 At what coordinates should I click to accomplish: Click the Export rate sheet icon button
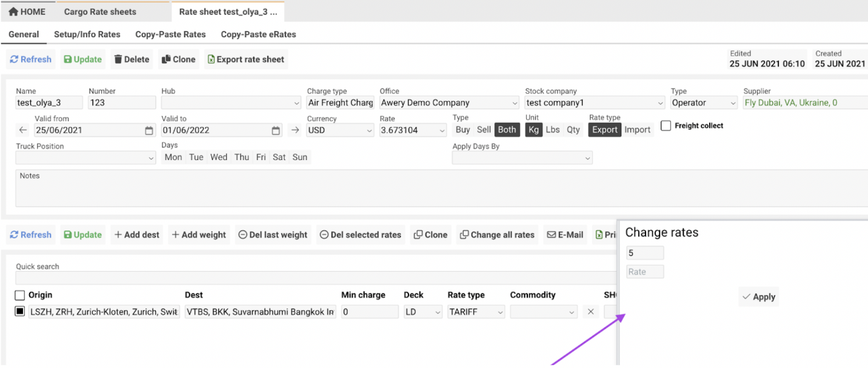click(245, 59)
